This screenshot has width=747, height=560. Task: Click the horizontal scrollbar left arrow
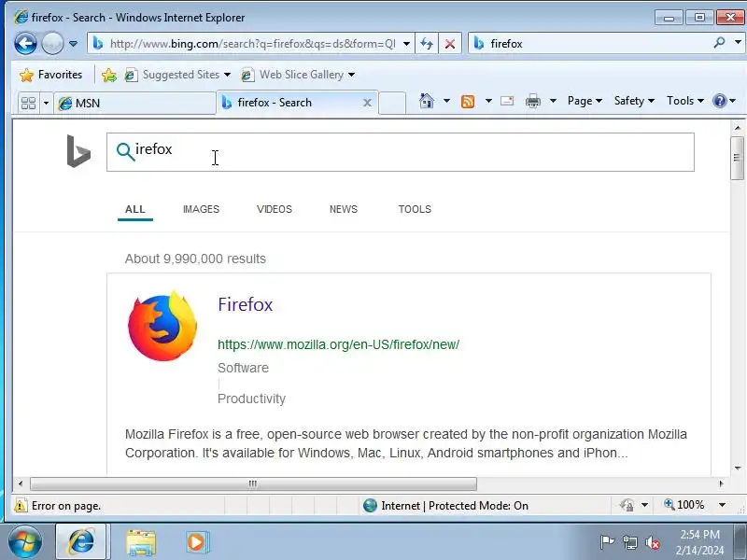[20, 483]
